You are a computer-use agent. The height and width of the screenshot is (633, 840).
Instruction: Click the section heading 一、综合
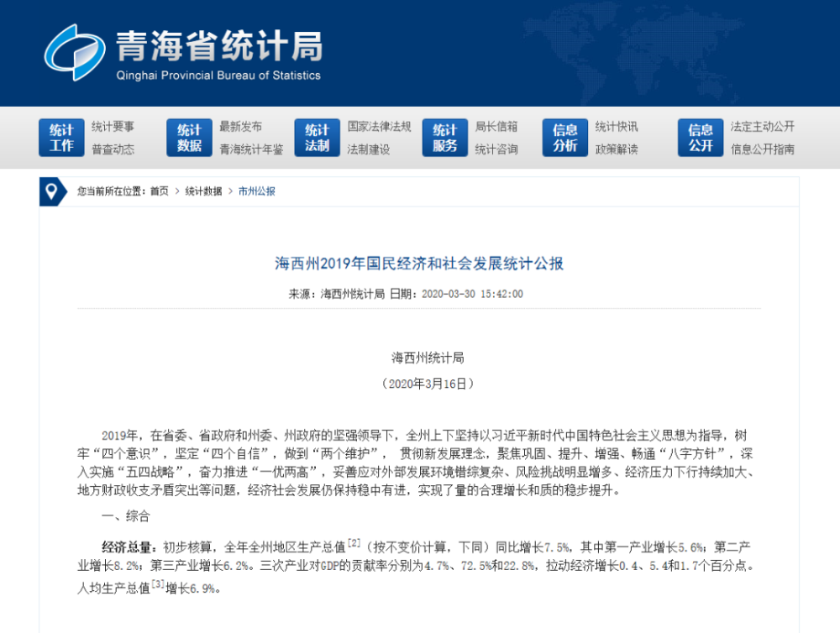[126, 516]
